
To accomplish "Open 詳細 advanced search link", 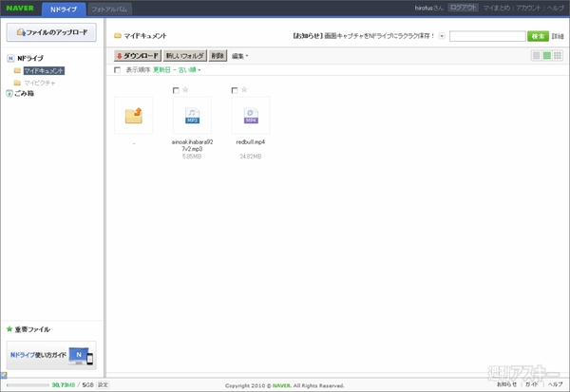I will (x=558, y=36).
